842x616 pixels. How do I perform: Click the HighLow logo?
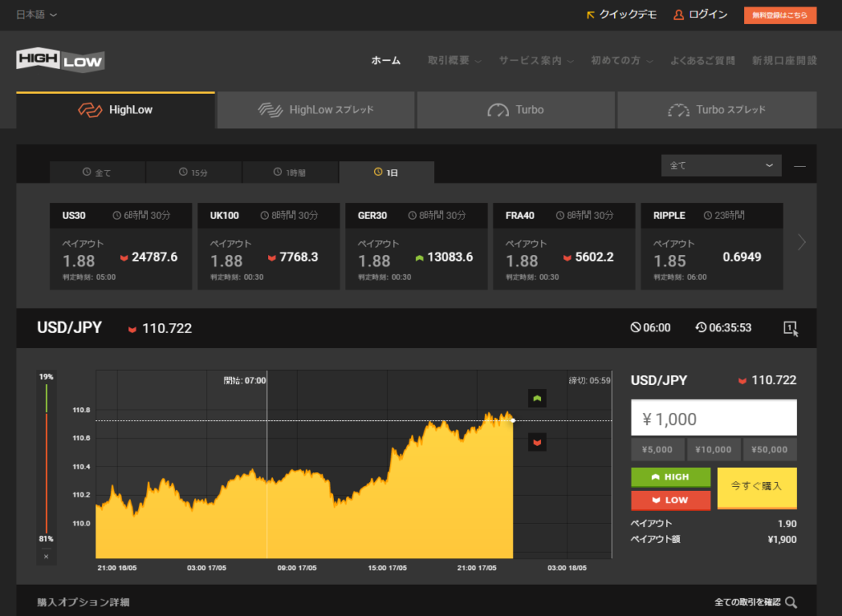point(60,60)
